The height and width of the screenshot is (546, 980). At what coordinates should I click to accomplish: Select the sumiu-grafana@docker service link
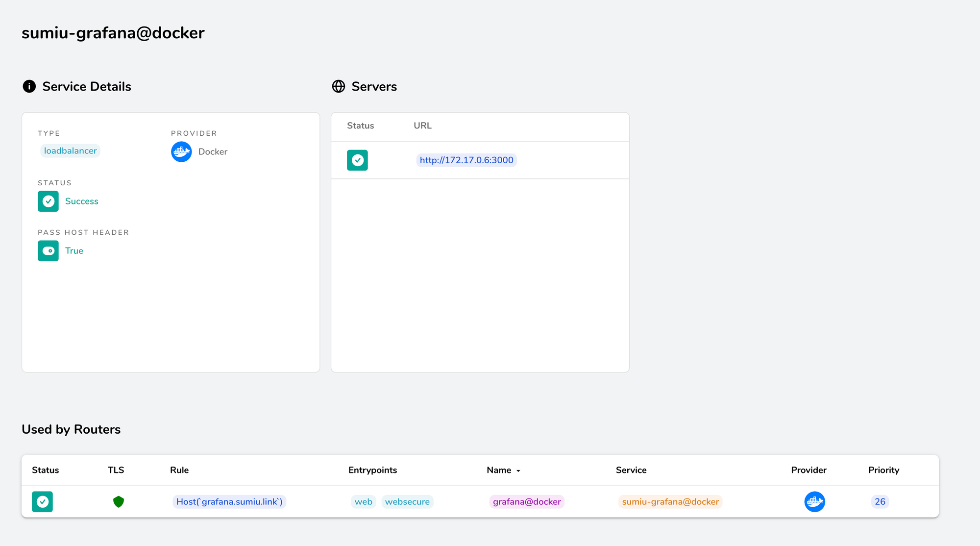(x=670, y=501)
